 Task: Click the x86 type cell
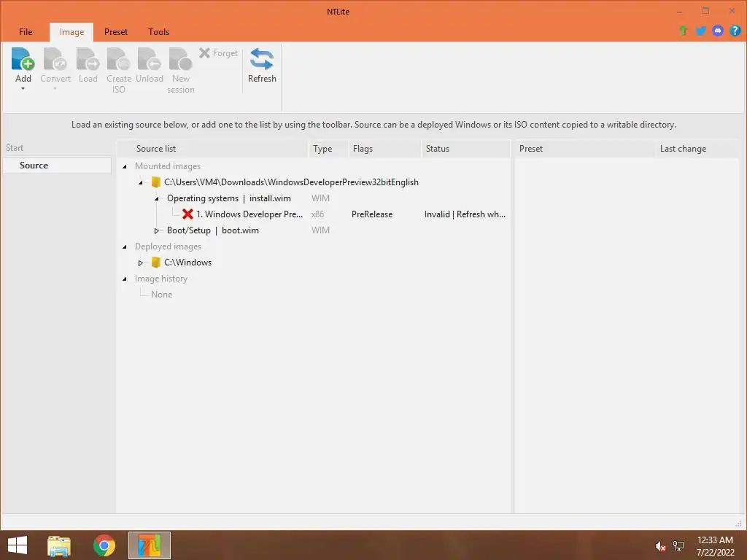pyautogui.click(x=318, y=214)
